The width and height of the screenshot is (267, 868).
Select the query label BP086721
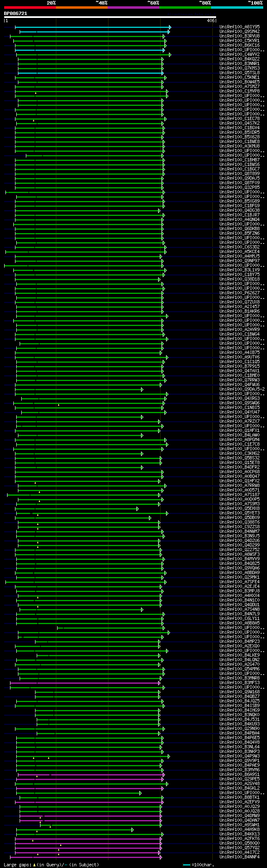click(x=15, y=13)
